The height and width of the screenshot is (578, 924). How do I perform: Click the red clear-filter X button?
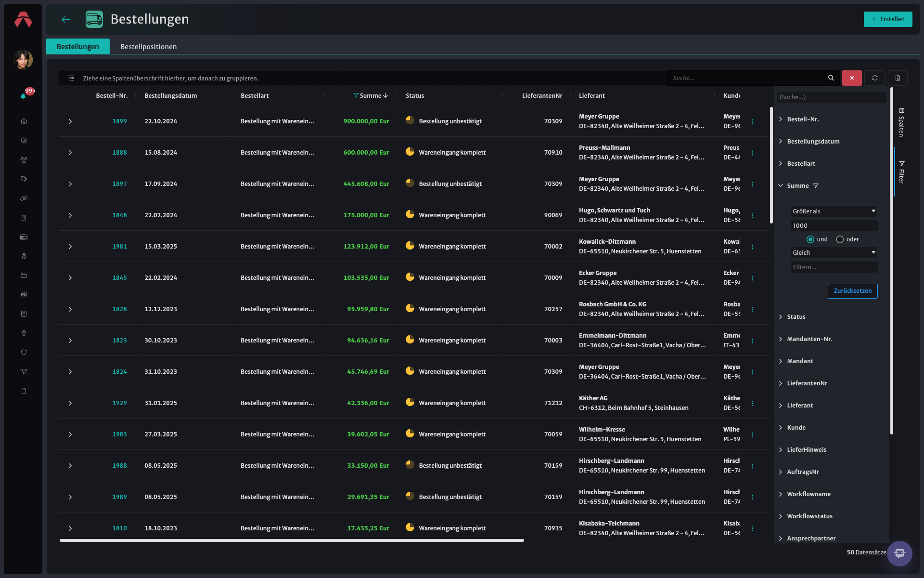[x=852, y=78]
